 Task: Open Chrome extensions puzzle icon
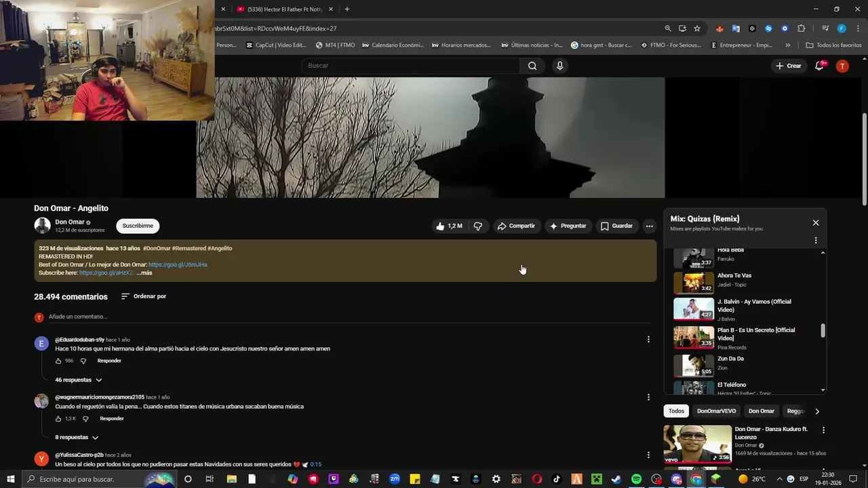tap(801, 28)
